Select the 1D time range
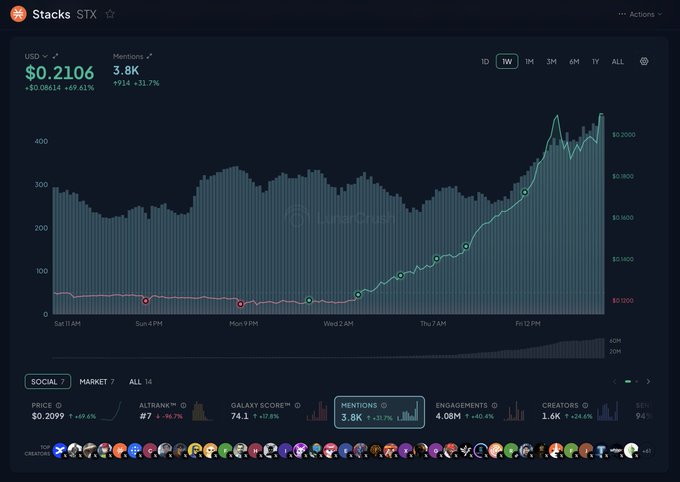Image resolution: width=680 pixels, height=482 pixels. (485, 62)
